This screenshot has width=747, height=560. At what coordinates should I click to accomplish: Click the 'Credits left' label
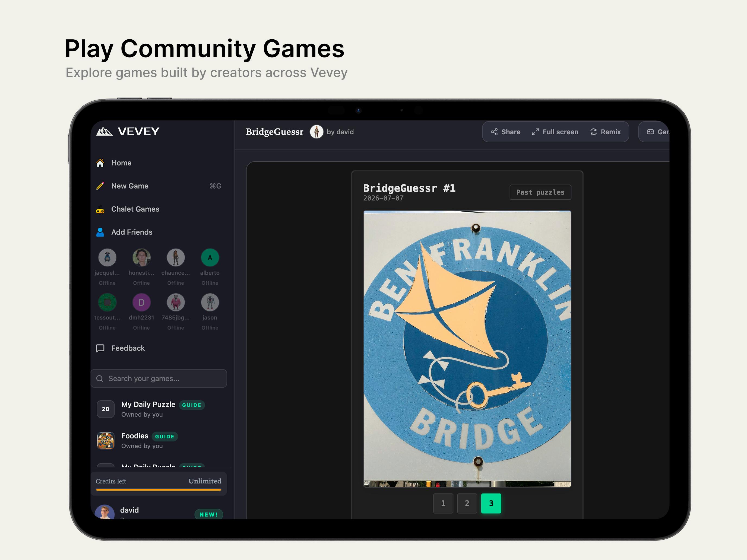tap(111, 481)
